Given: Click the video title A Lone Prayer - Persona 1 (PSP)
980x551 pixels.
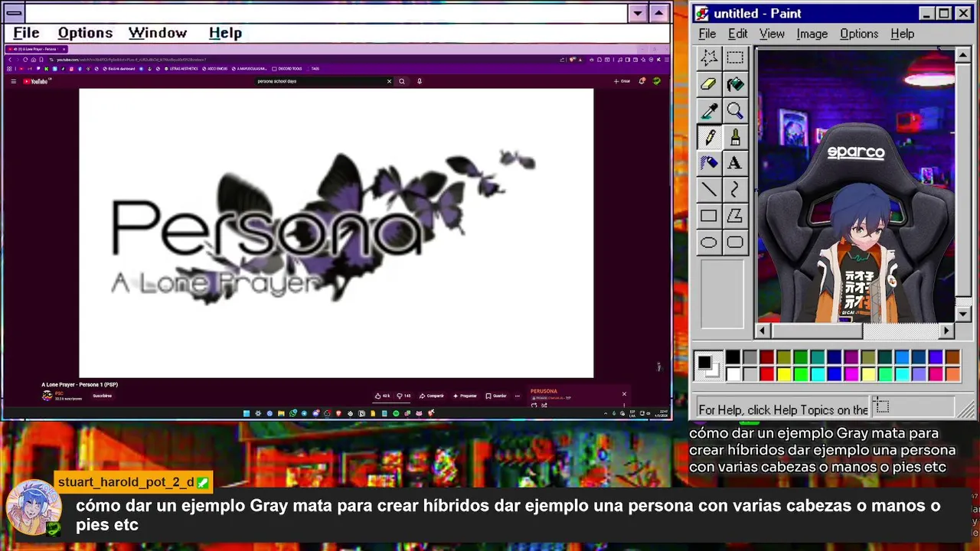Looking at the screenshot, I should click(x=80, y=384).
